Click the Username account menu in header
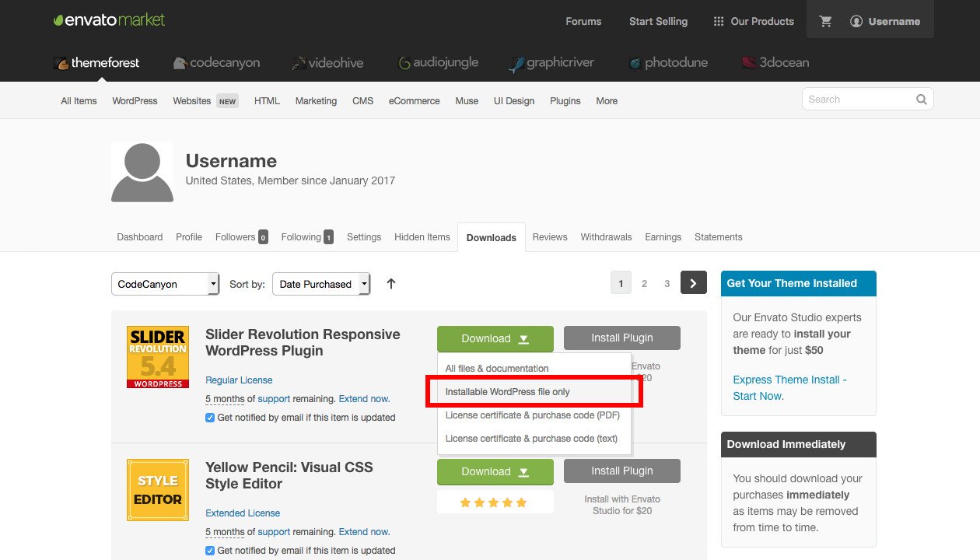 [x=885, y=22]
